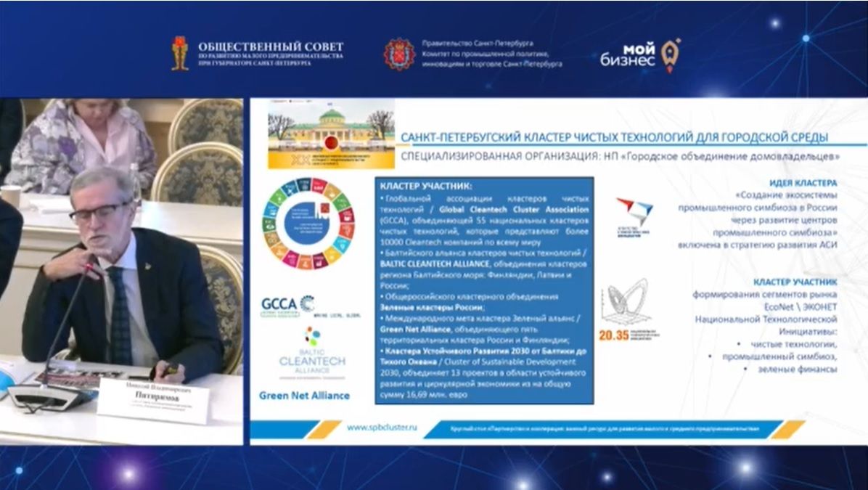Click the Зеленые кластеры России line
Image resolution: width=868 pixels, height=490 pixels.
[433, 307]
